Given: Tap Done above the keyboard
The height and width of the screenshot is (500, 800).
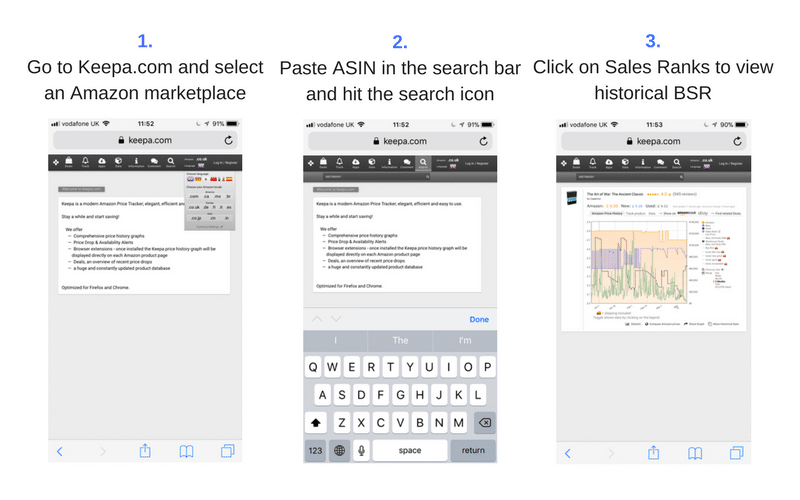Looking at the screenshot, I should click(479, 319).
